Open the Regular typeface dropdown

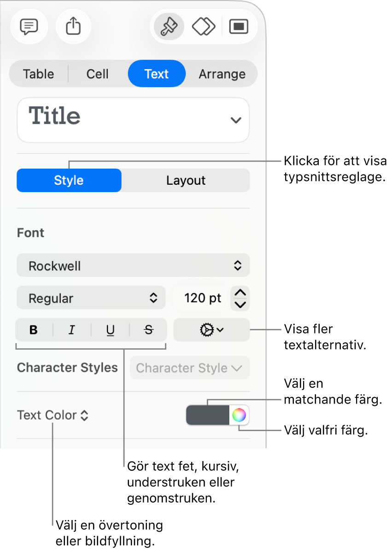[x=91, y=298]
